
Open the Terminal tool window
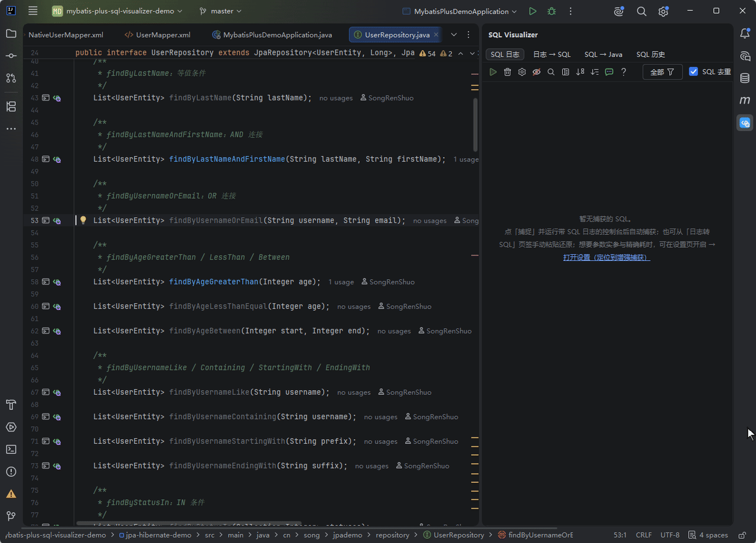(x=11, y=449)
